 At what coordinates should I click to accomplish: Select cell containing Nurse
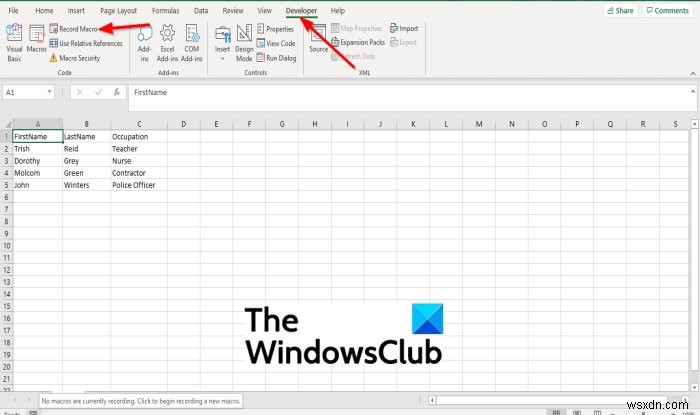(x=139, y=161)
